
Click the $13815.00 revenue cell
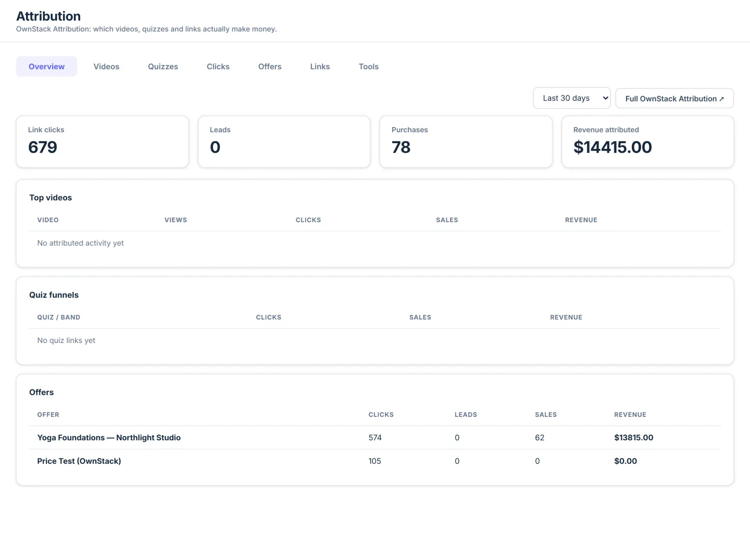pyautogui.click(x=634, y=438)
